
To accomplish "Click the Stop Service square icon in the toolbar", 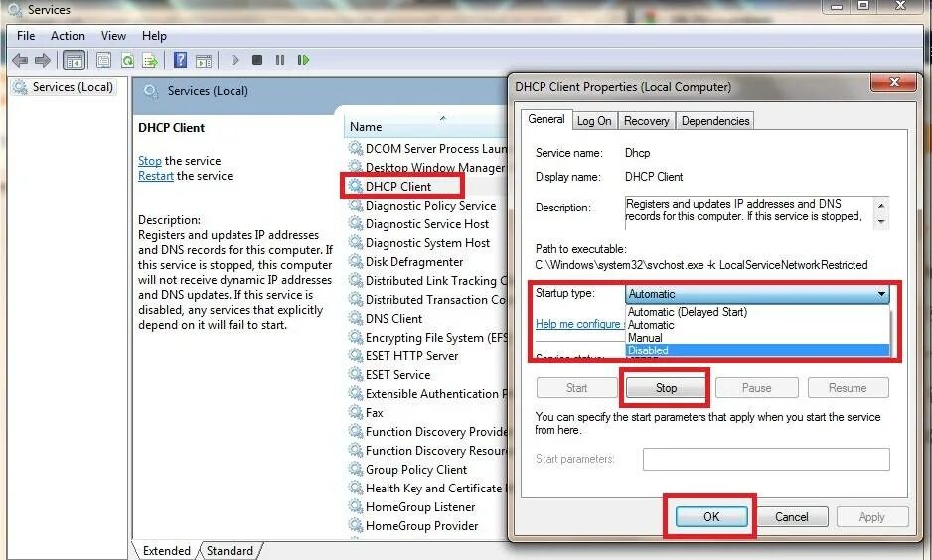I will (257, 60).
